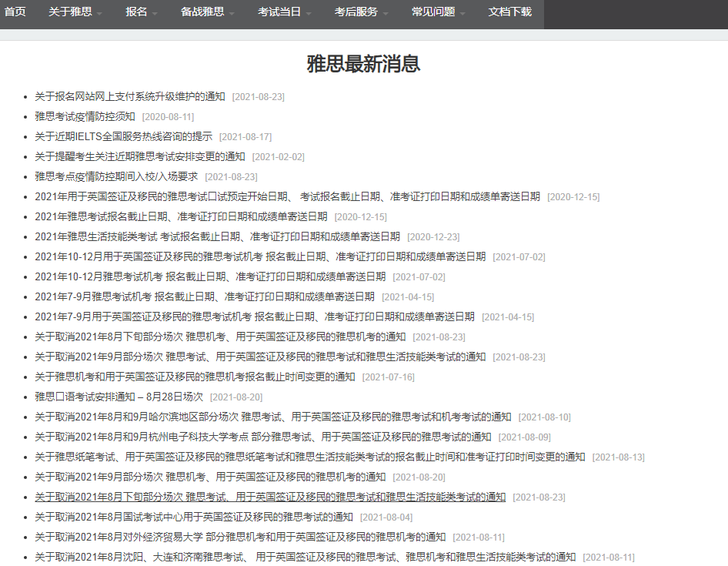Expand dropdown arrow next to 备战雅思
728x566 pixels.
(232, 14)
